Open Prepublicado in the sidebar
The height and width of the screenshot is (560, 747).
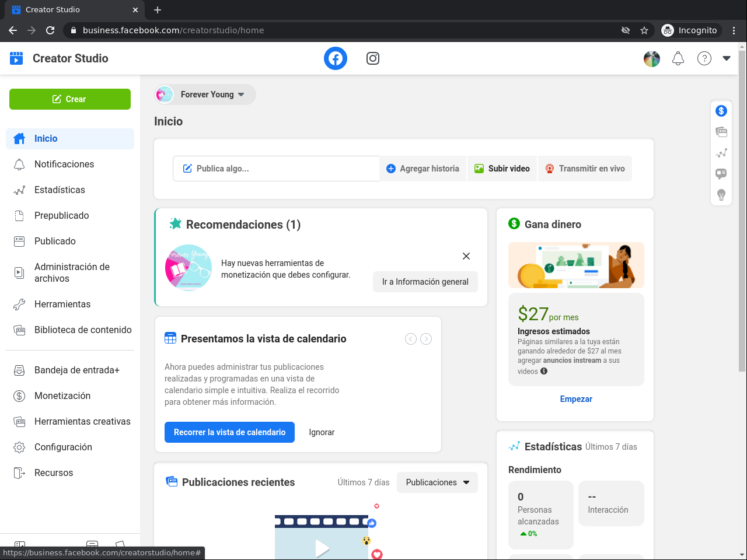click(70, 216)
